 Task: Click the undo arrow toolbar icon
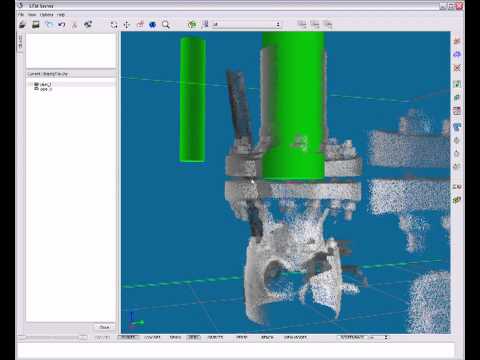tap(62, 24)
